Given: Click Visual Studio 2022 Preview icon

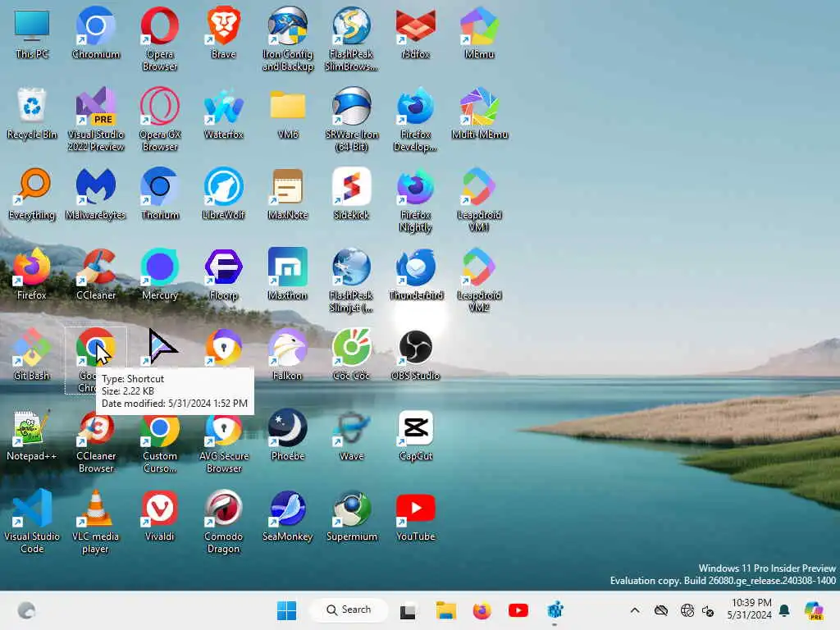Looking at the screenshot, I should coord(96,119).
